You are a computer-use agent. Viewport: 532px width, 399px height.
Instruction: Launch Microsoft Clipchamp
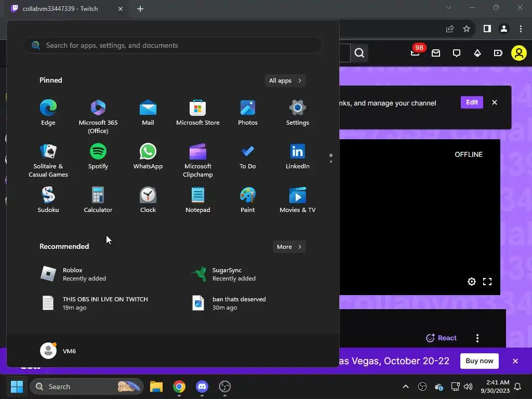click(x=198, y=161)
